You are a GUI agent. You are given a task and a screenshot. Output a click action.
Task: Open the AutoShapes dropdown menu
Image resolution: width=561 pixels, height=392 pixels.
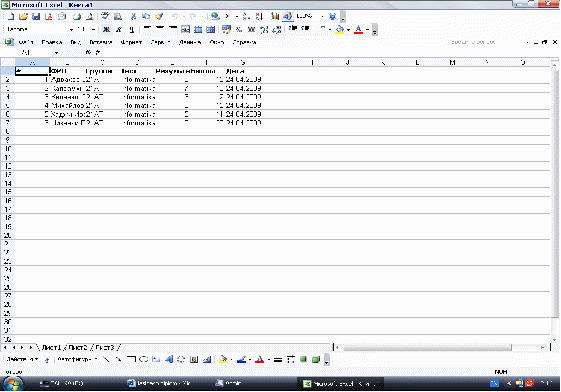tap(76, 359)
